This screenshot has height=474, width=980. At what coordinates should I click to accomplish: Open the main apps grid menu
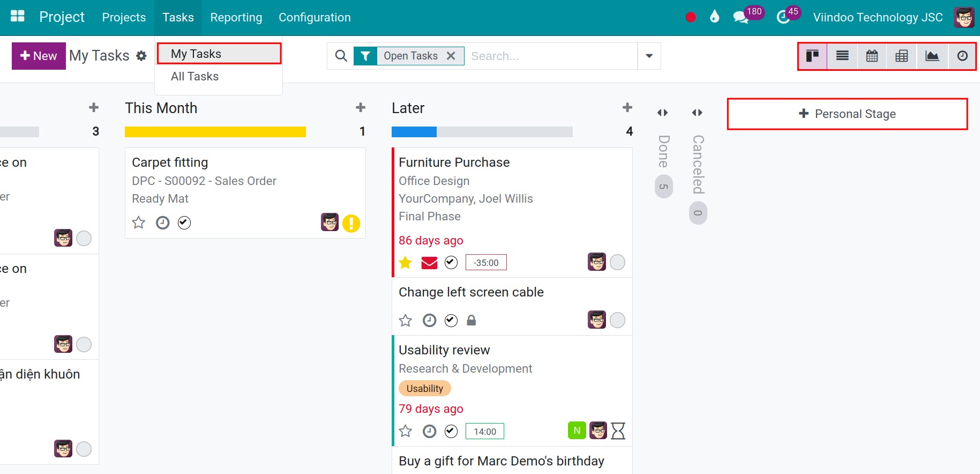(x=18, y=16)
